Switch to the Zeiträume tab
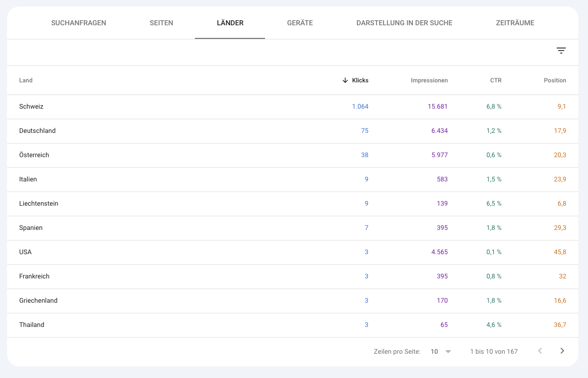This screenshot has height=378, width=588. 515,23
